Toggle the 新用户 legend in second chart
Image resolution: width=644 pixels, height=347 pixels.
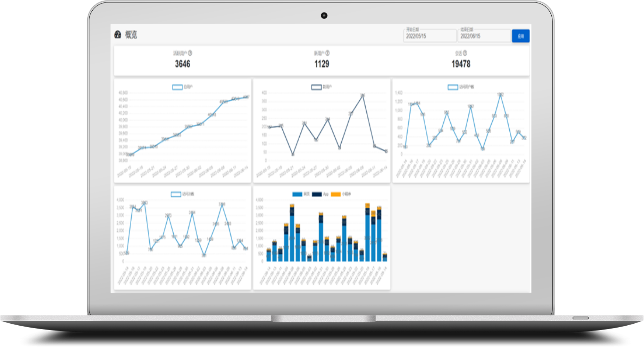pyautogui.click(x=321, y=87)
